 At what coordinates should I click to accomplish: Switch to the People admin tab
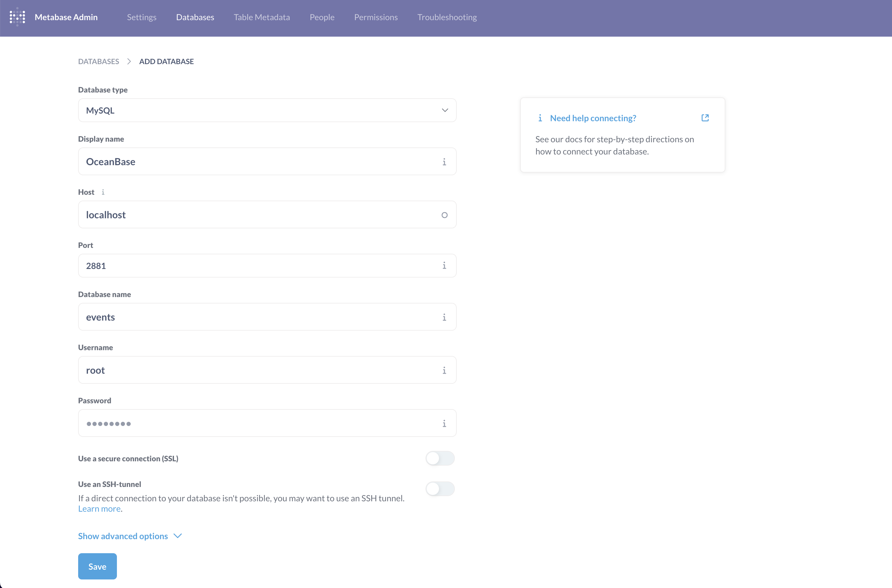tap(322, 17)
